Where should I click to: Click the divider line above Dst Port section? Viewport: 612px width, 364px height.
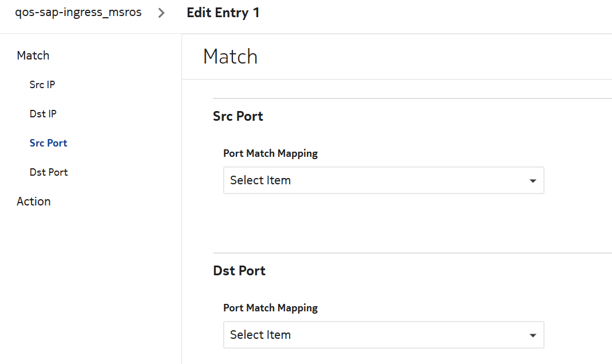(x=412, y=253)
